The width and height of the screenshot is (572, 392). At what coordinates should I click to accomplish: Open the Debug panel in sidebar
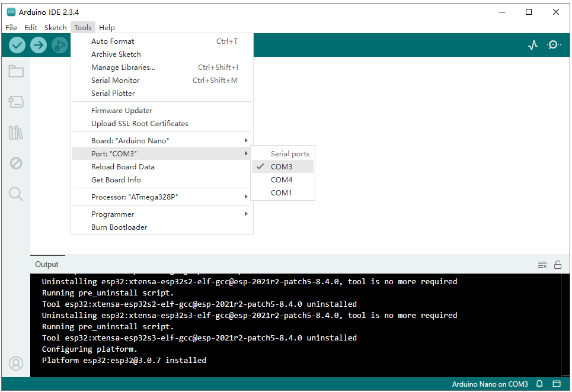[16, 163]
